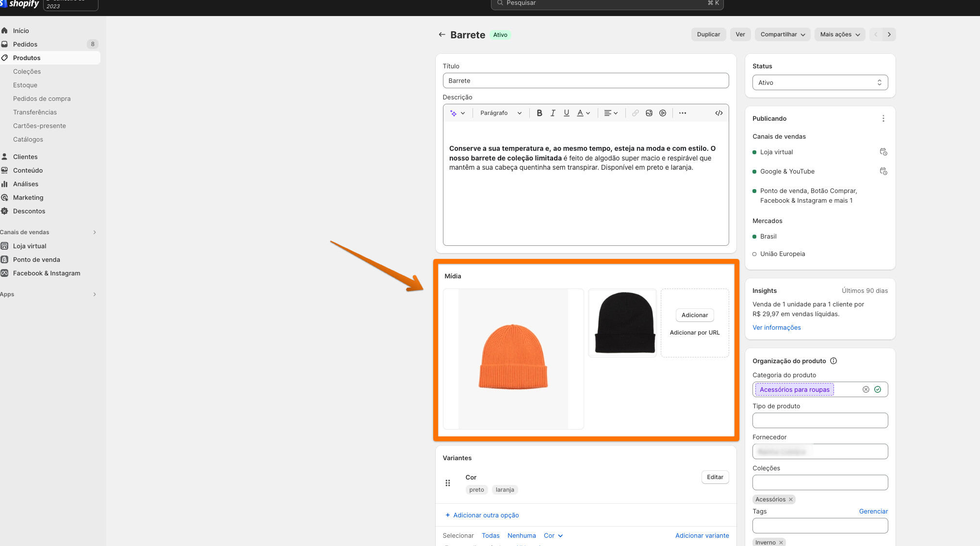
Task: Show HTML code view icon
Action: click(719, 113)
